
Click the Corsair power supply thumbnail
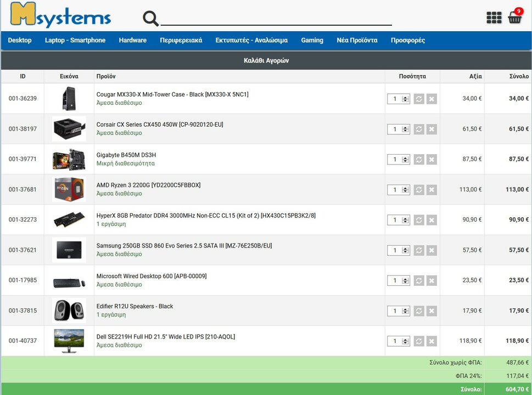[x=69, y=129]
